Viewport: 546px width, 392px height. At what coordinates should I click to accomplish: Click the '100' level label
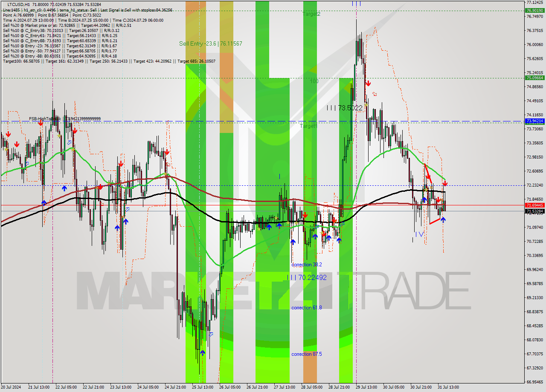(x=314, y=81)
